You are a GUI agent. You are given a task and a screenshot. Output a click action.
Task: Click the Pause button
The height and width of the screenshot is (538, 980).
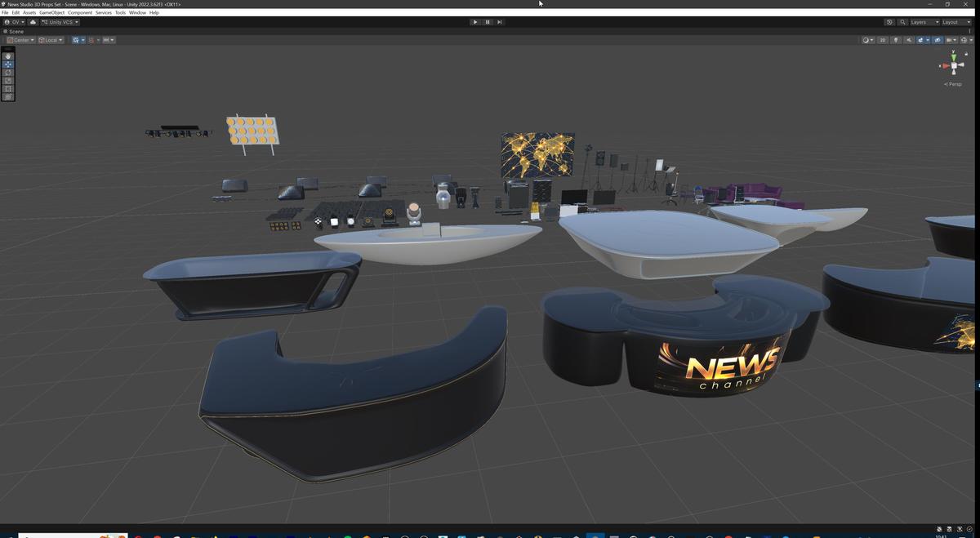tap(488, 22)
